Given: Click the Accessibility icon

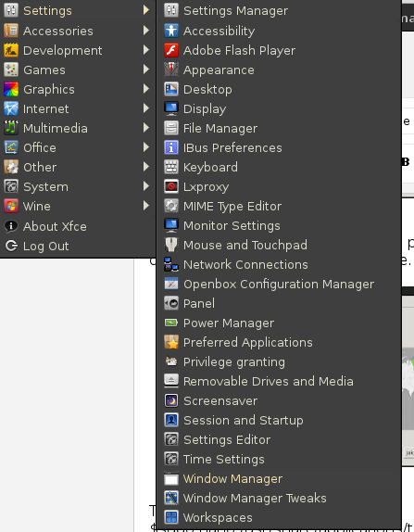Looking at the screenshot, I should point(171,31).
